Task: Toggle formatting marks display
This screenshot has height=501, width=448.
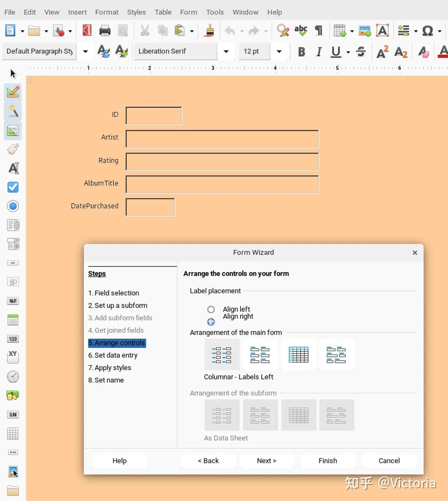Action: (319, 31)
